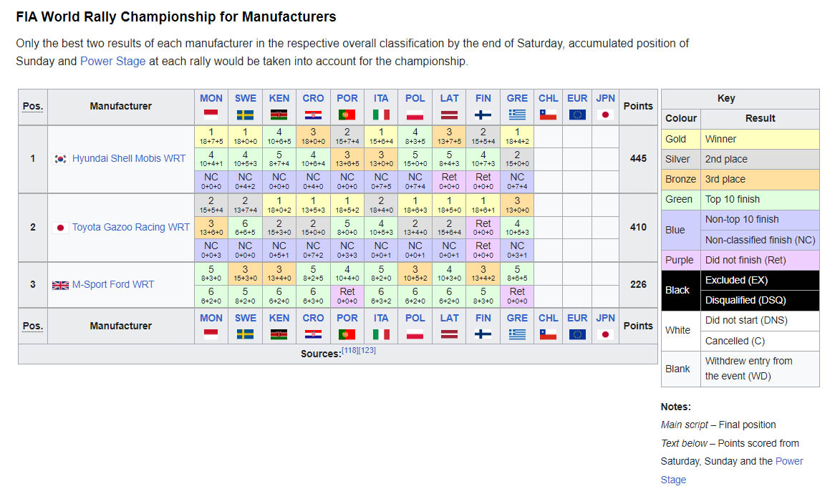
Task: Open Power Stage link in the intro paragraph
Action: point(113,62)
